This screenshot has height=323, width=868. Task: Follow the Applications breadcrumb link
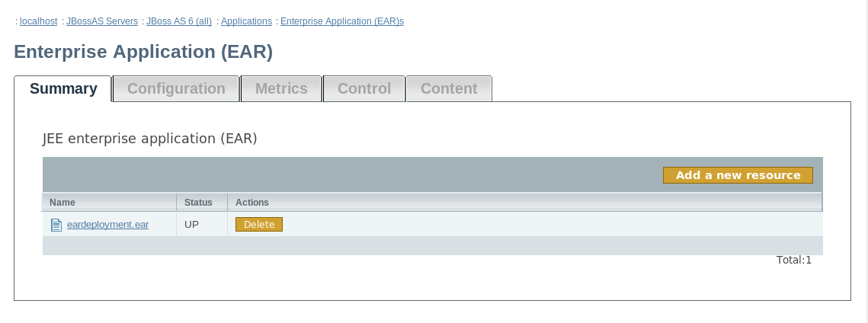pos(246,21)
